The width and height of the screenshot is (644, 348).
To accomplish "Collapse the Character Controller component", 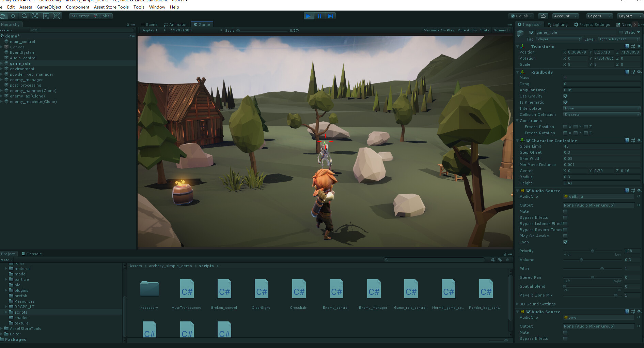I will pos(517,140).
